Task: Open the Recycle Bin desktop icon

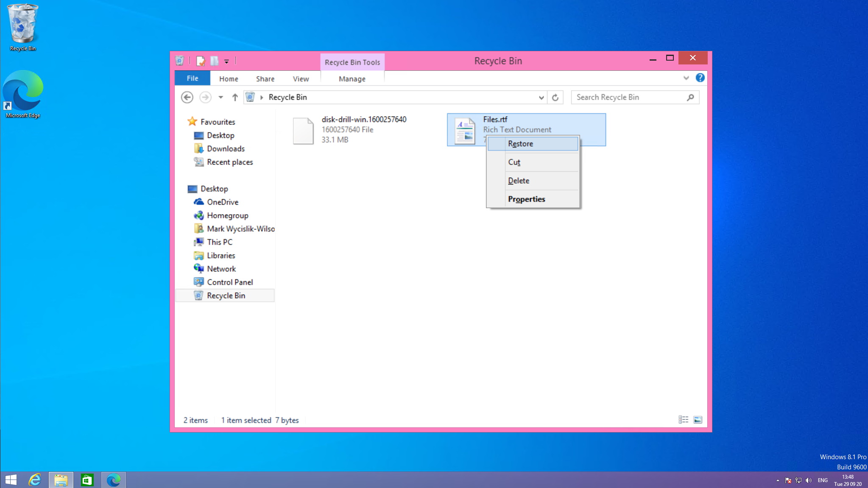Action: pyautogui.click(x=22, y=27)
